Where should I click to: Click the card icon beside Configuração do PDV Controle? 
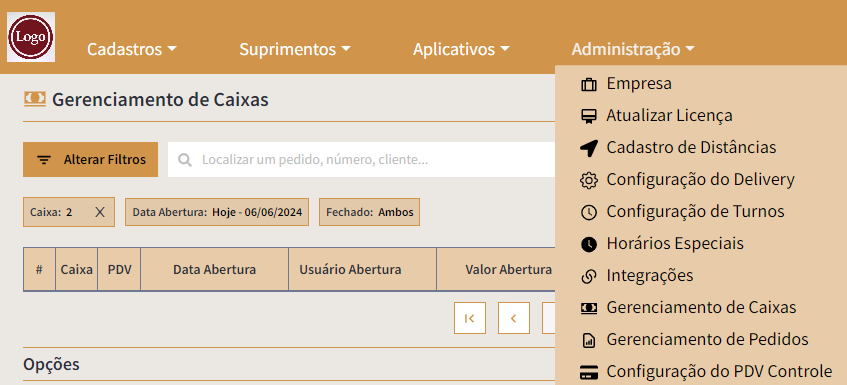tap(588, 372)
